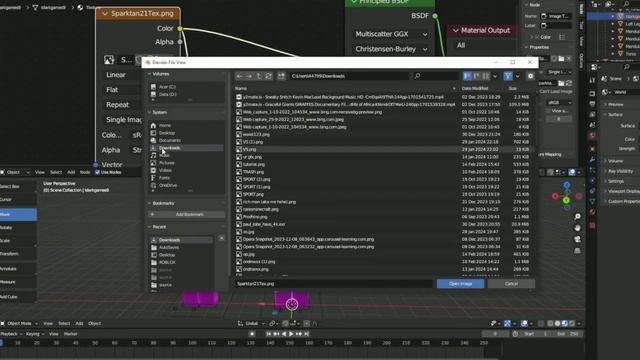Go to parent directory in File View
This screenshot has width=640, height=360.
pos(259,76)
